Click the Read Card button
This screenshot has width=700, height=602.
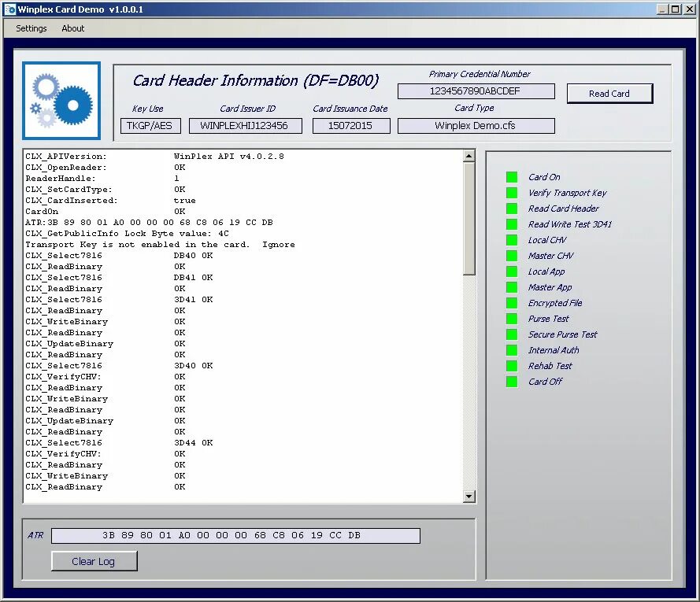point(609,94)
